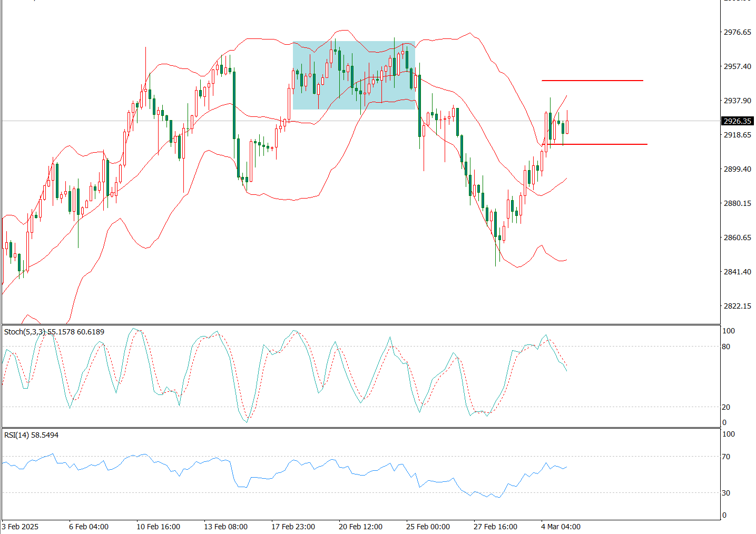
Task: Click the 13 Feb 08:00 time label
Action: tap(226, 527)
